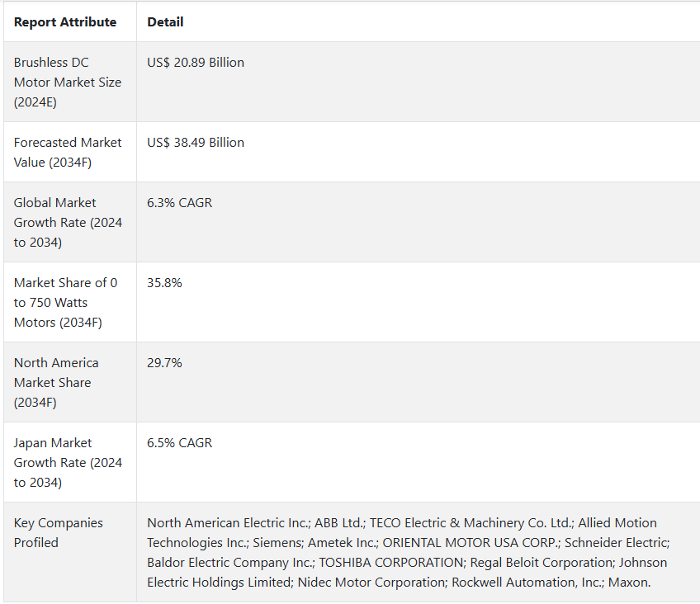The image size is (700, 604).
Task: Click Schneider Electric in companies list
Action: 617,542
